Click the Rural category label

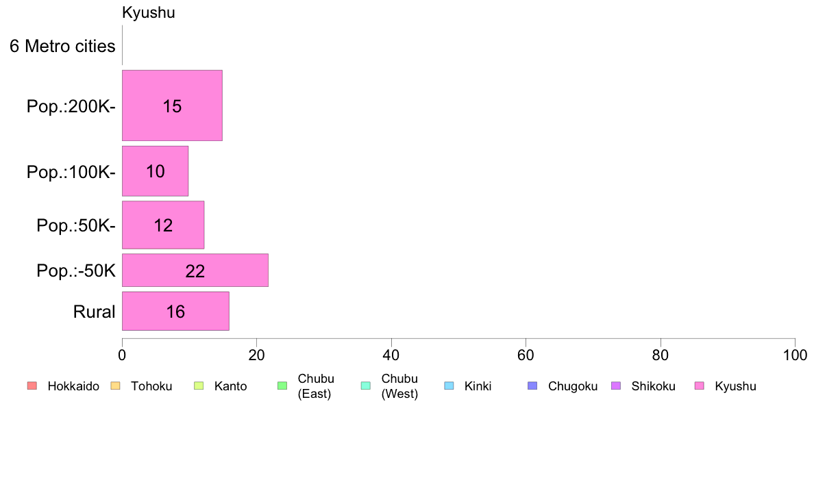point(94,312)
